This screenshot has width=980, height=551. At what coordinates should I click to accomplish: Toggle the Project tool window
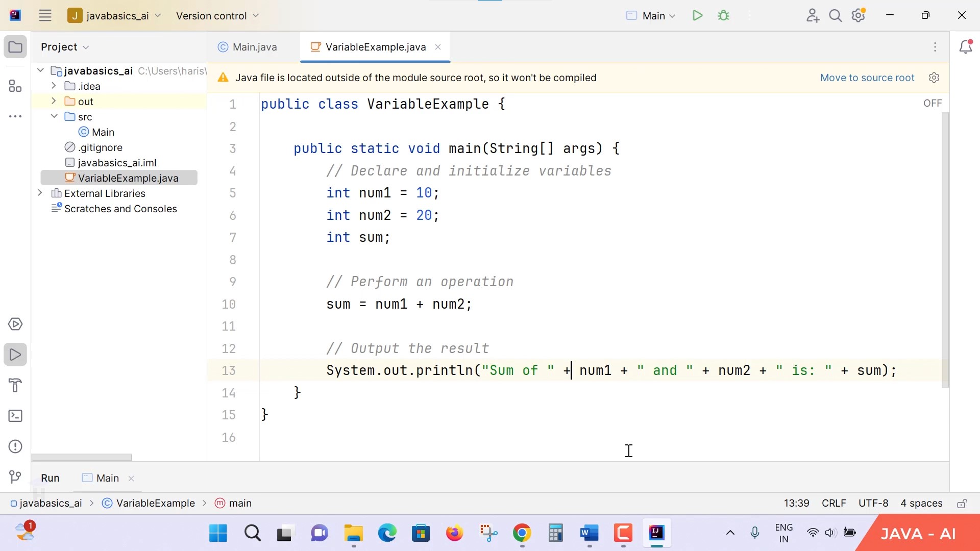pyautogui.click(x=15, y=46)
